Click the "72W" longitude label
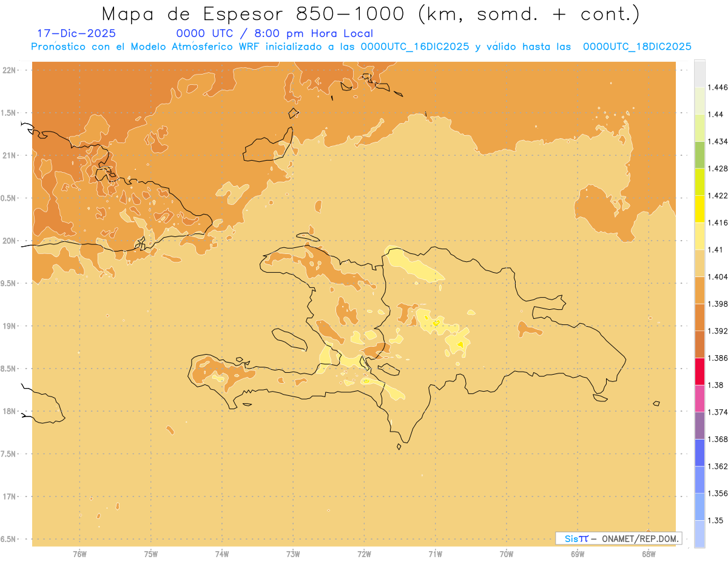This screenshot has height=562, width=728. pos(364,554)
